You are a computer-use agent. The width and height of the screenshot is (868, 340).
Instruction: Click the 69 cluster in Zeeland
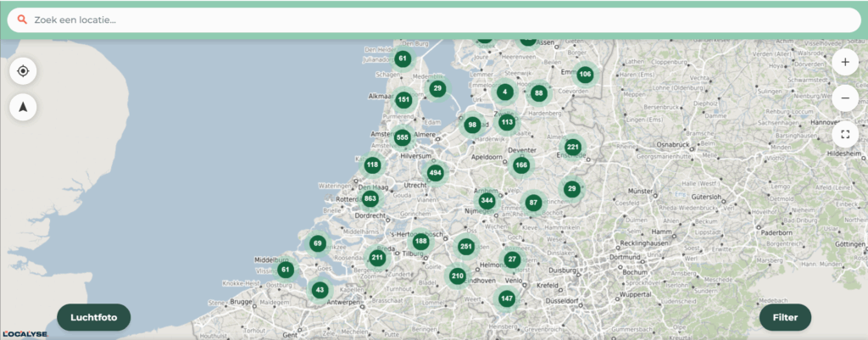[317, 243]
